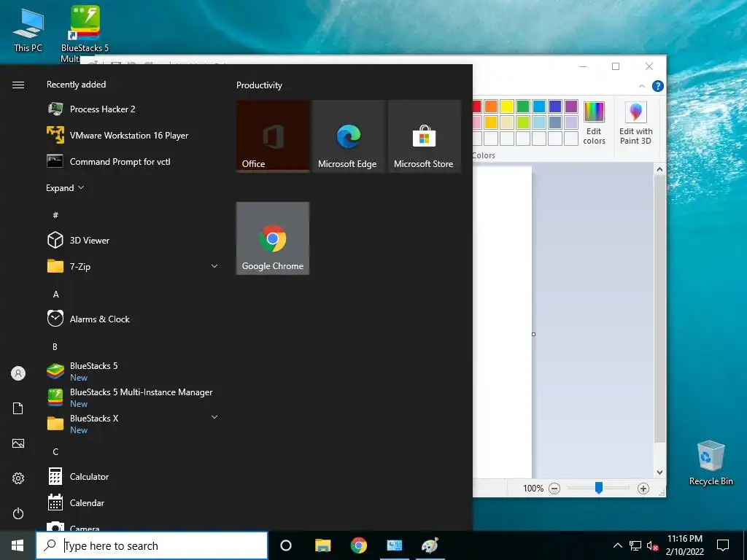
Task: Click the Power icon in Start sidebar
Action: (x=18, y=513)
